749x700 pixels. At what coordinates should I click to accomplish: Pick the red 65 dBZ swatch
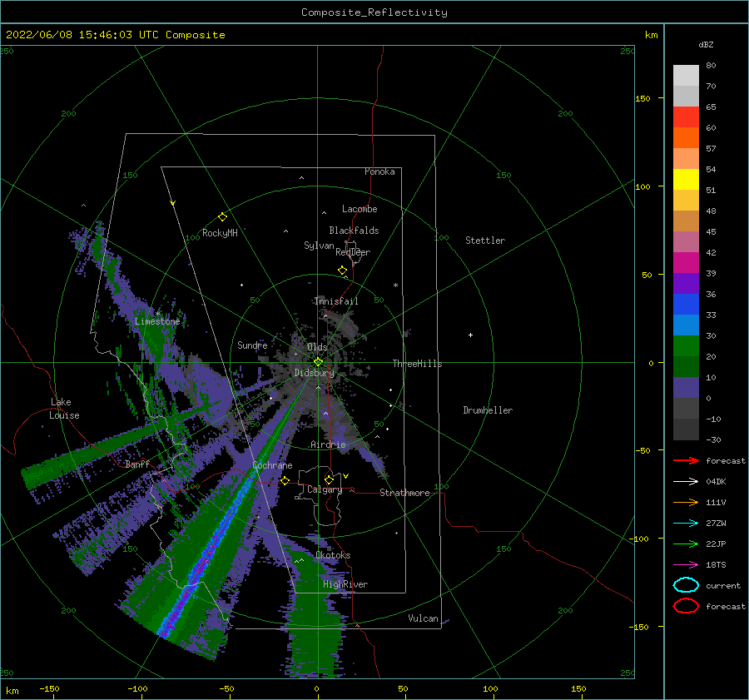[x=686, y=117]
